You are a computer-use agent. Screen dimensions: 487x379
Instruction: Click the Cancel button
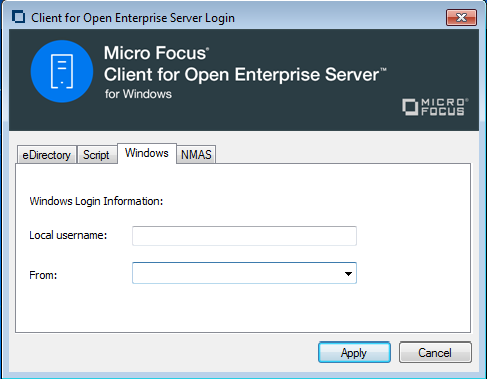point(435,352)
